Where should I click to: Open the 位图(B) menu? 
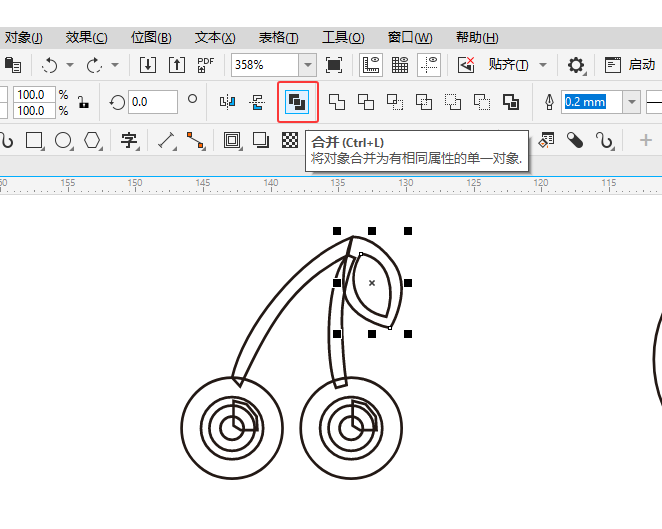[151, 38]
